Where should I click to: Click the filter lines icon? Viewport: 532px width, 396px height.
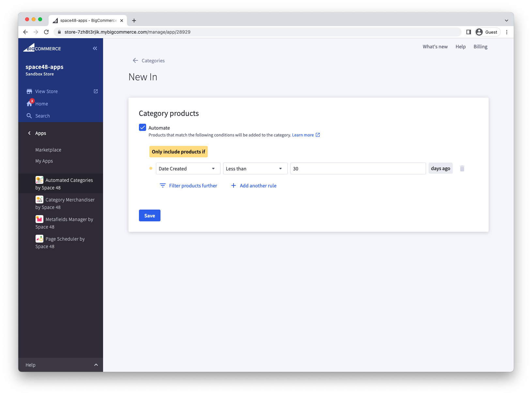pos(163,185)
